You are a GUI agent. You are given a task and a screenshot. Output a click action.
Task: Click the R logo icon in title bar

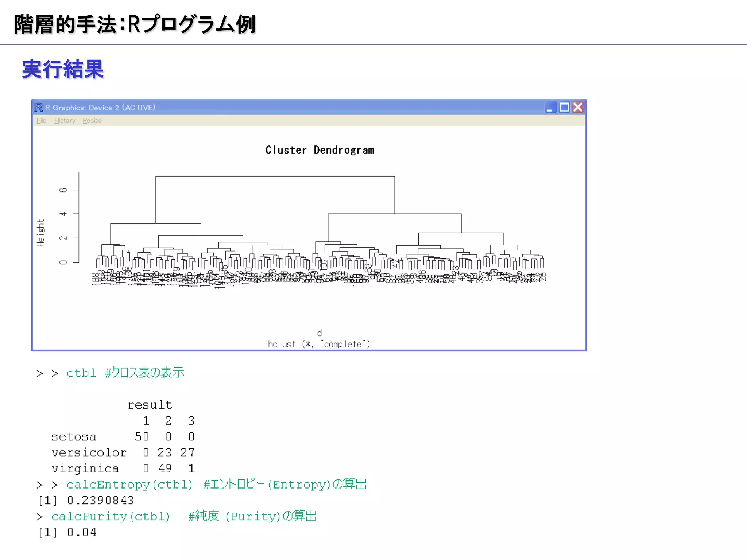coord(39,107)
